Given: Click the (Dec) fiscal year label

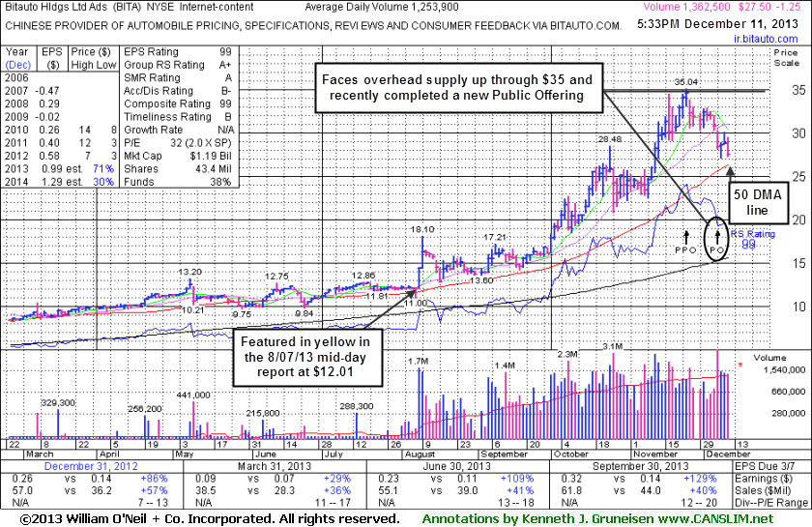Looking at the screenshot, I should [x=18, y=65].
